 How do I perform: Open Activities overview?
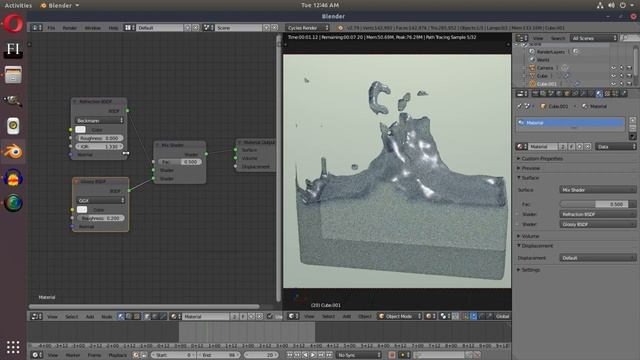click(x=18, y=5)
